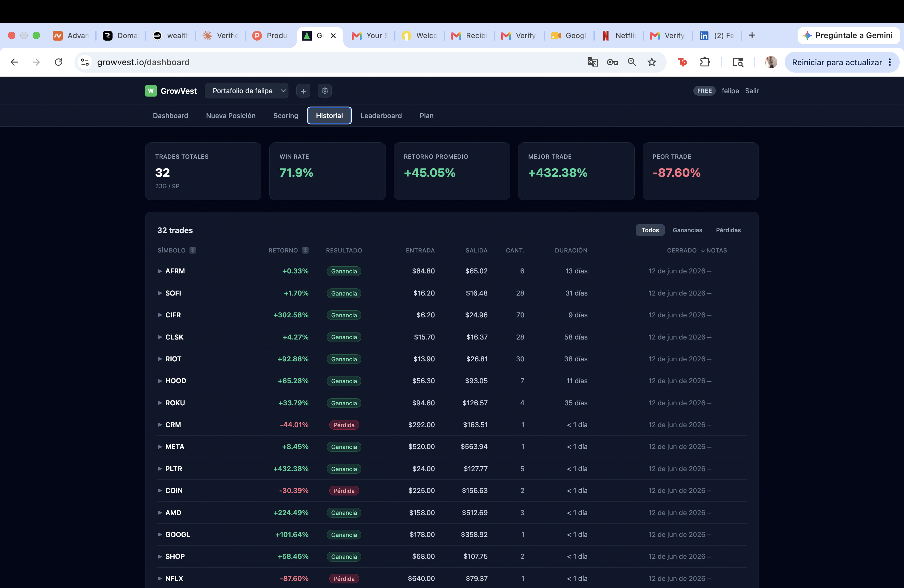Filter trades to Pérdidas

728,230
